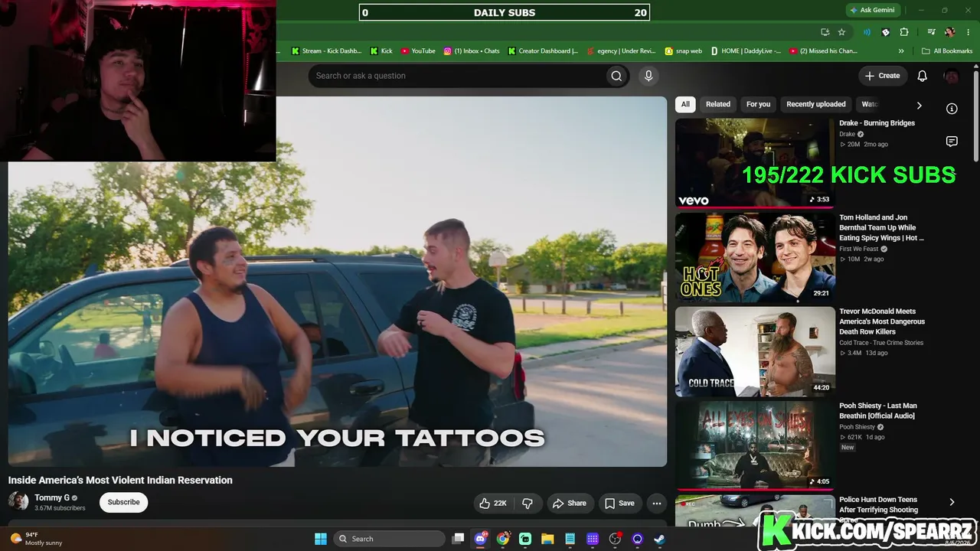Dislike the video with thumbs down

(x=528, y=503)
